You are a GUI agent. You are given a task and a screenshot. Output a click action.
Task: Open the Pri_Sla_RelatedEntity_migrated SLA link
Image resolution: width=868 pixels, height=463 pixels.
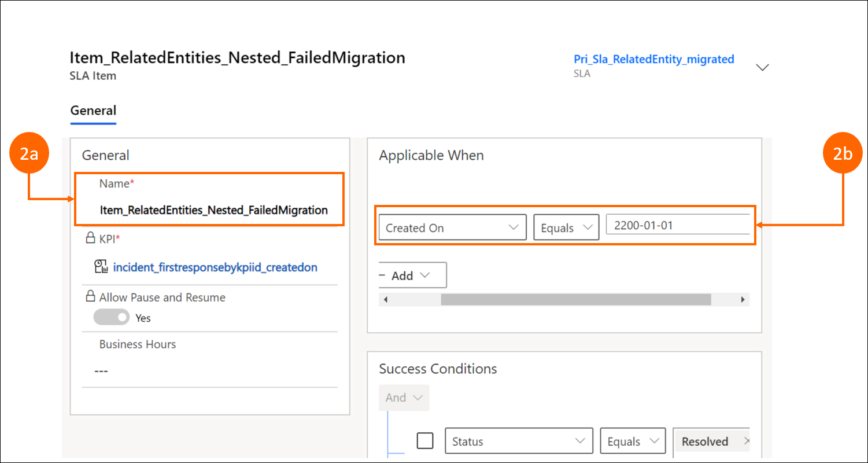(x=653, y=59)
